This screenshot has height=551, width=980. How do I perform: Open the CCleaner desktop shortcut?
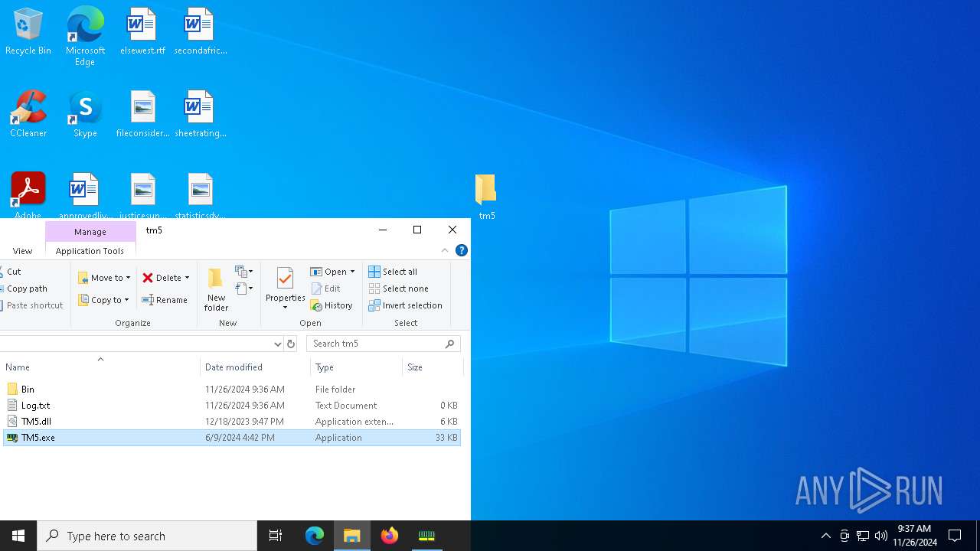click(28, 115)
